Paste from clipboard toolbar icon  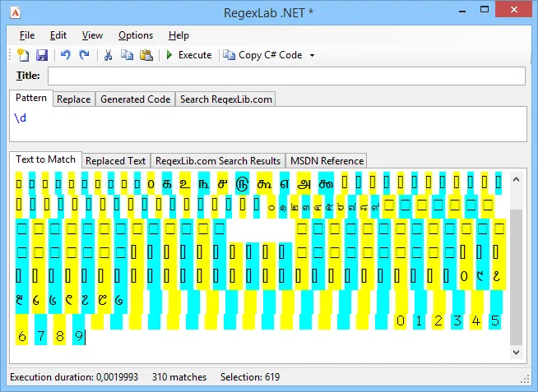point(146,55)
